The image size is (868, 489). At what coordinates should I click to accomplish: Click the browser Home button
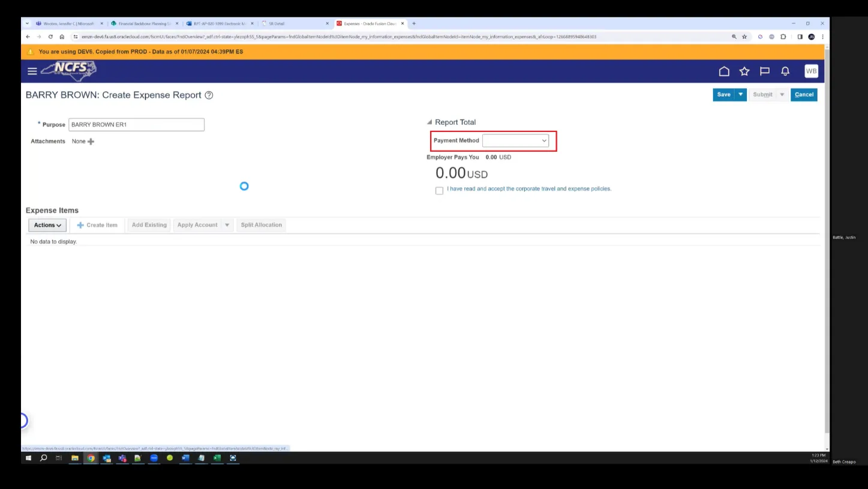pos(62,37)
